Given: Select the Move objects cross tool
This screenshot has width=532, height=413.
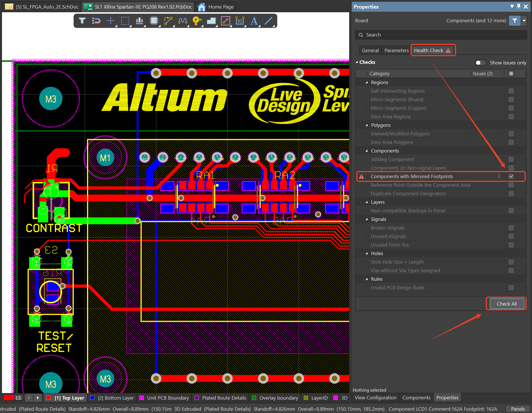Looking at the screenshot, I should [x=111, y=21].
